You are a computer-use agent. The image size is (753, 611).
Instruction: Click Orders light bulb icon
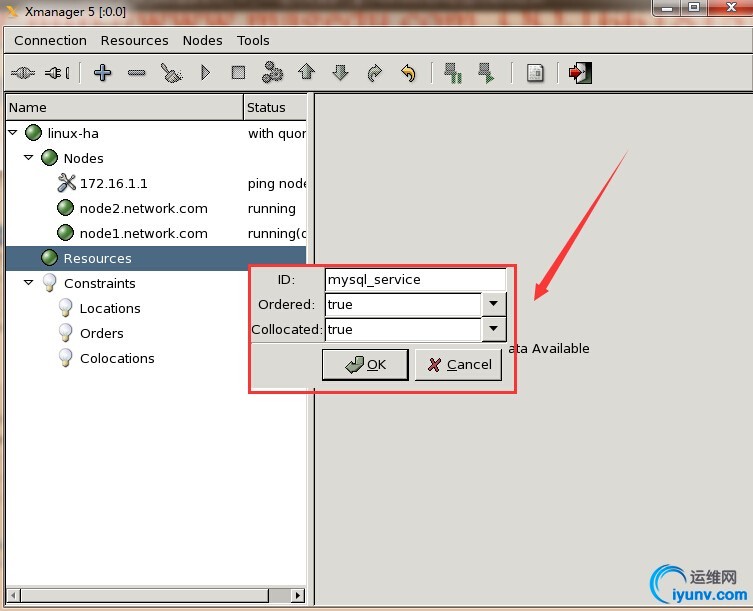click(x=65, y=332)
